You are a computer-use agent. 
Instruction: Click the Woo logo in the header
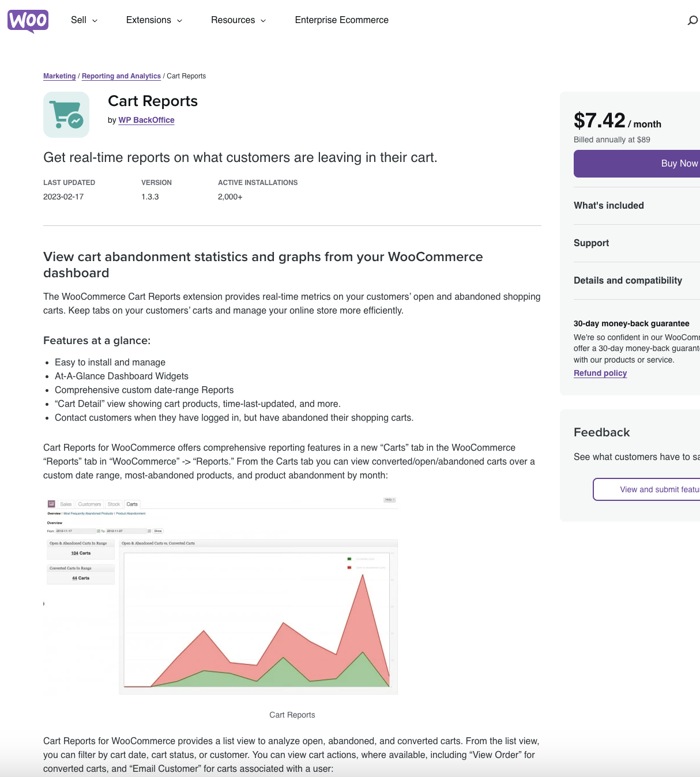[x=27, y=20]
